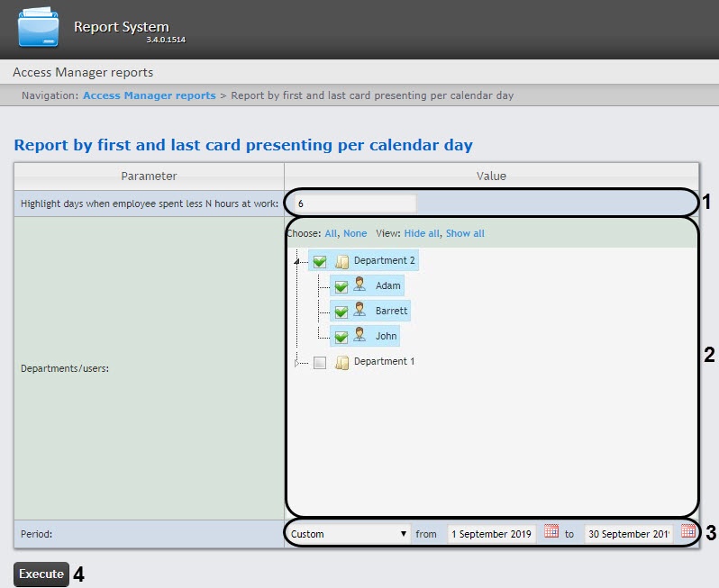Screen dimensions: 719x588
Task: Select the 'Adam' tree label
Action: tap(388, 285)
